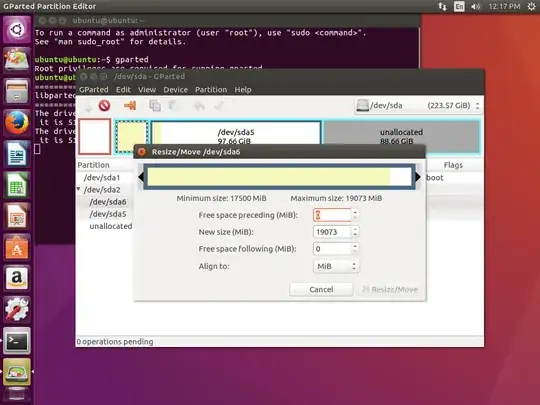Viewport: 540px width, 405px height.
Task: Click the copy partition toolbar icon
Action: (155, 105)
